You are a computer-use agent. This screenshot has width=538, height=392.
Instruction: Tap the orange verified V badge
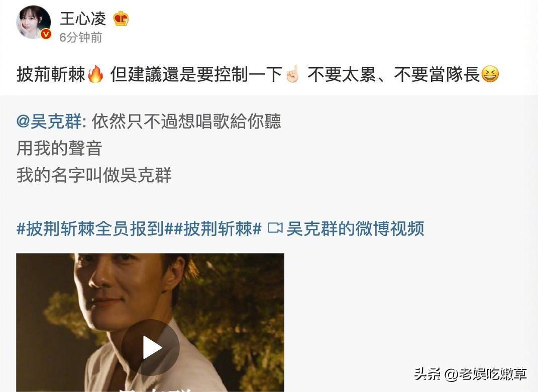pos(46,34)
